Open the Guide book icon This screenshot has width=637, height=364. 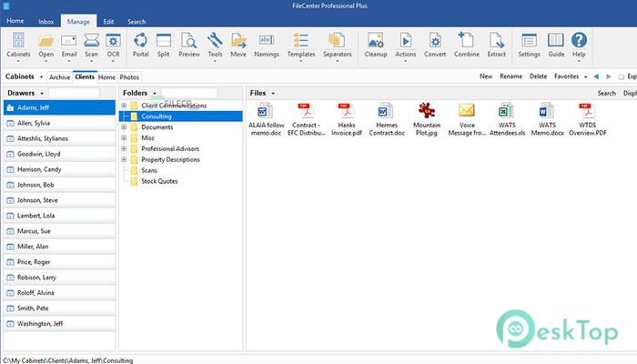556,45
